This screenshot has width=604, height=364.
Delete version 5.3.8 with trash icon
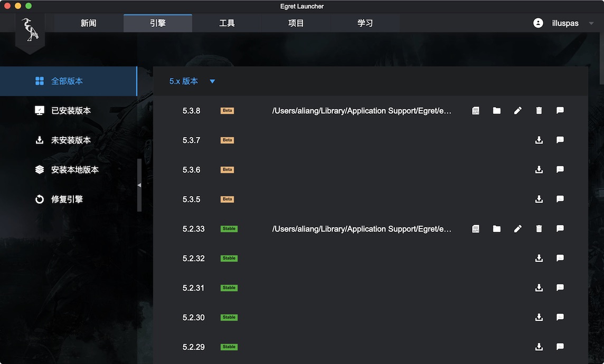[539, 111]
